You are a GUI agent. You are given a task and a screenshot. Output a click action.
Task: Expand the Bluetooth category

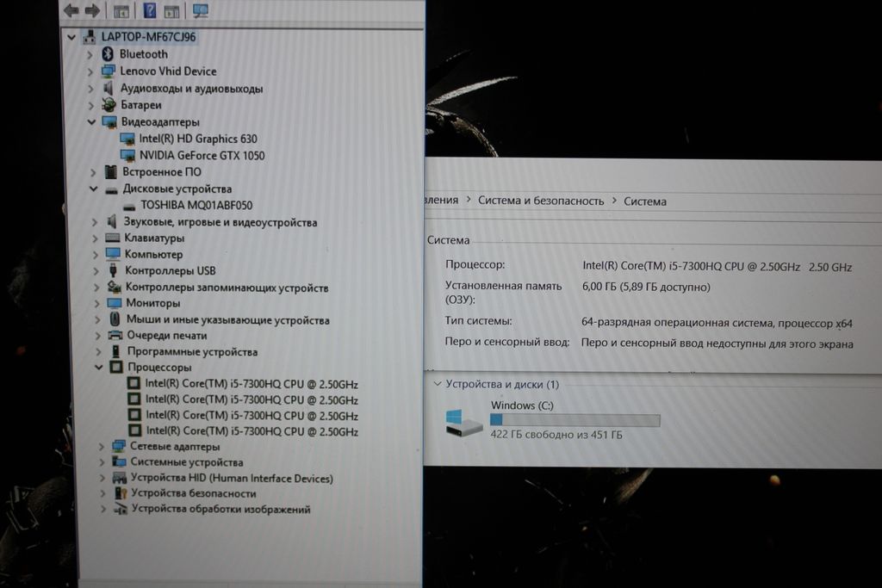tap(90, 54)
